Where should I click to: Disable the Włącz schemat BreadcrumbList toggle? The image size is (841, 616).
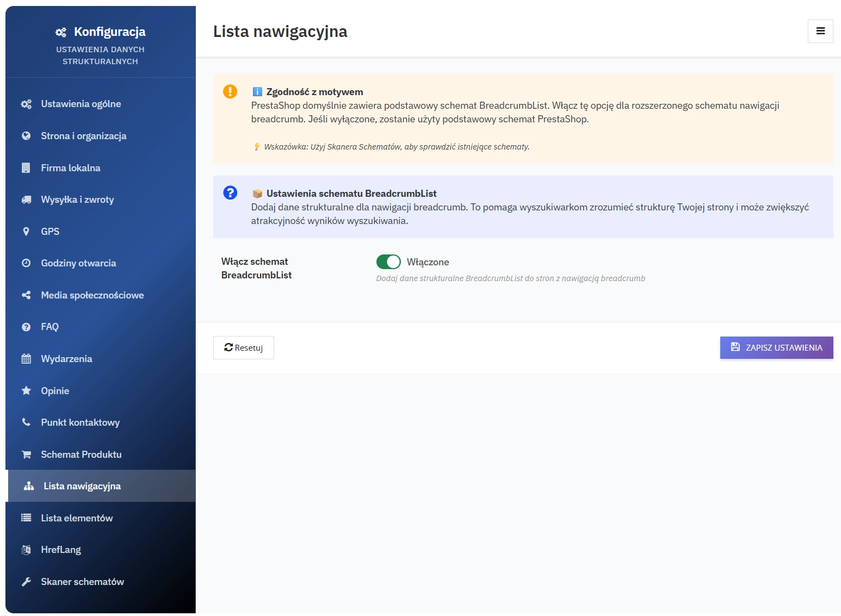pos(388,262)
